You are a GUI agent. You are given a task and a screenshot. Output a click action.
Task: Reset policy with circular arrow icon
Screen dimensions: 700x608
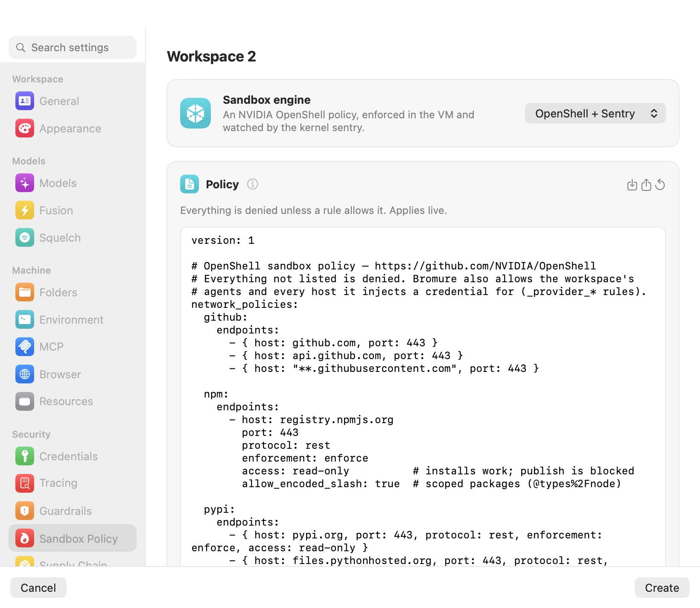(x=660, y=185)
